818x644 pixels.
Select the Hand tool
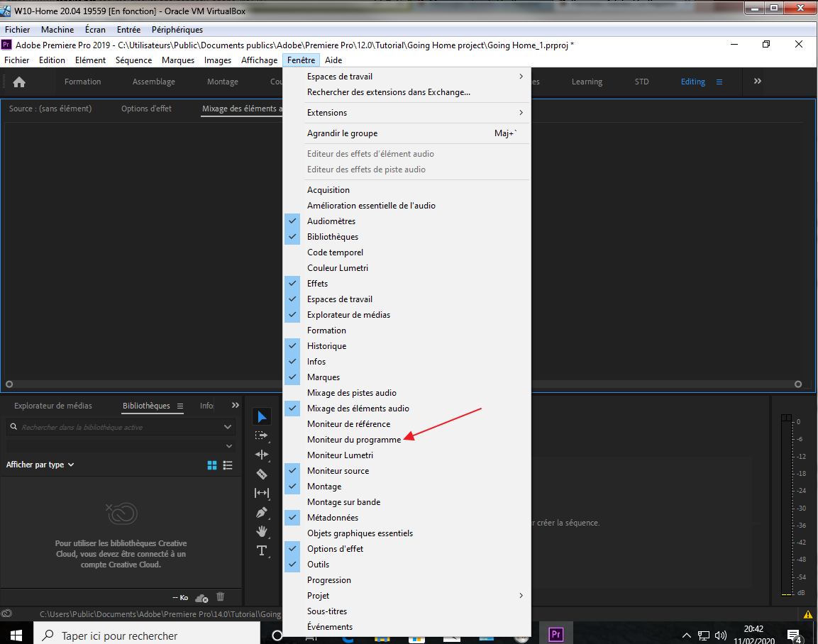coord(262,531)
